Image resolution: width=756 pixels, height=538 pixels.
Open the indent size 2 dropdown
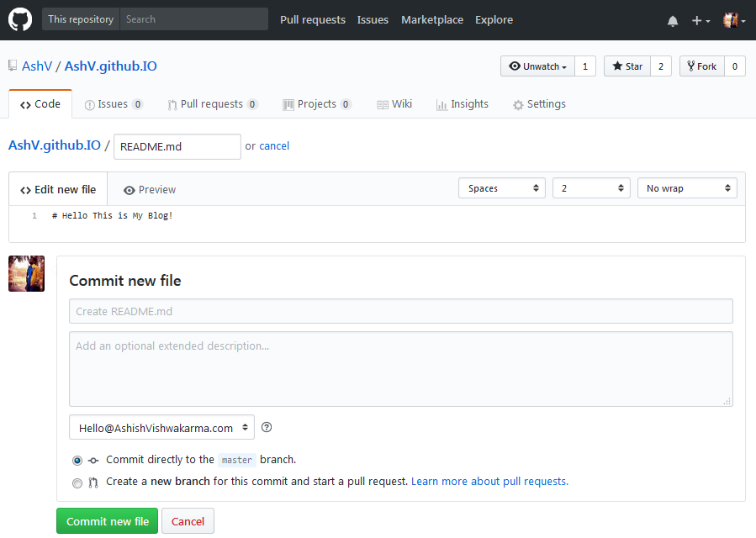tap(591, 188)
